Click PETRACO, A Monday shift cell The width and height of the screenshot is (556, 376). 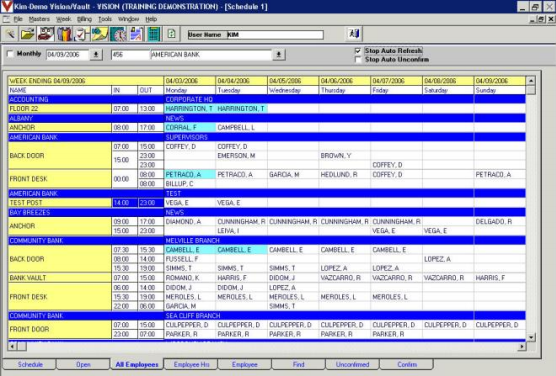tap(189, 175)
